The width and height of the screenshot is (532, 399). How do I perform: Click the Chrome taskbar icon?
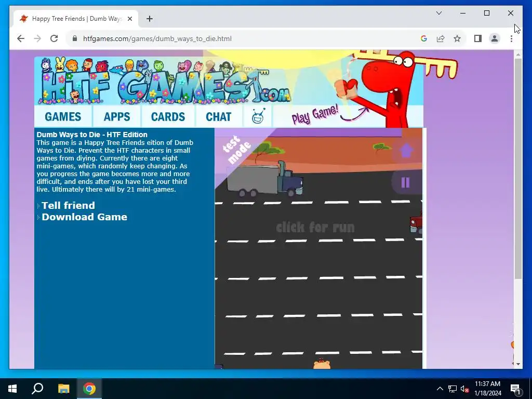pyautogui.click(x=89, y=389)
